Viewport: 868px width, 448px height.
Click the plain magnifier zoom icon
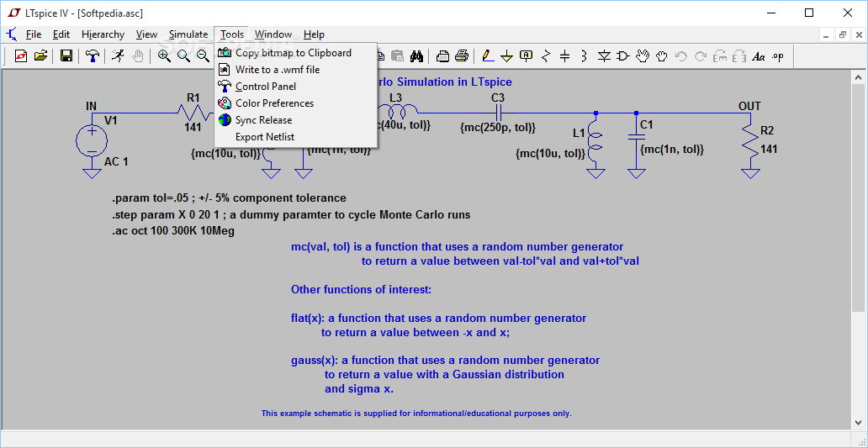183,55
